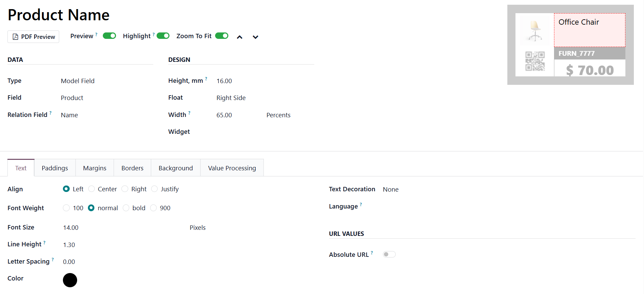The width and height of the screenshot is (644, 294).
Task: Click the Language help question mark icon
Action: click(x=361, y=204)
